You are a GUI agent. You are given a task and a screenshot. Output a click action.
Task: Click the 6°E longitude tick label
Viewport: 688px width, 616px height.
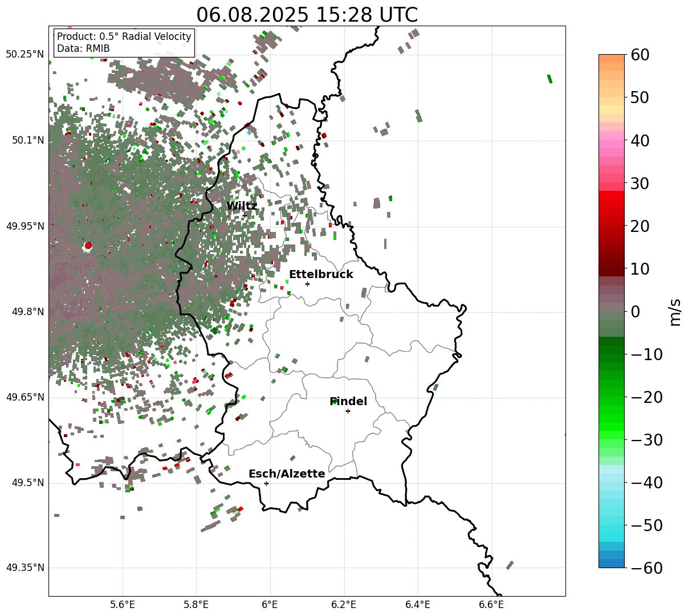click(270, 604)
